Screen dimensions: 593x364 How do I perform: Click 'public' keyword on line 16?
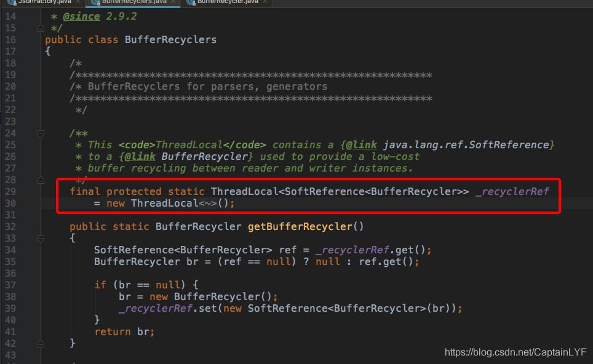click(63, 40)
